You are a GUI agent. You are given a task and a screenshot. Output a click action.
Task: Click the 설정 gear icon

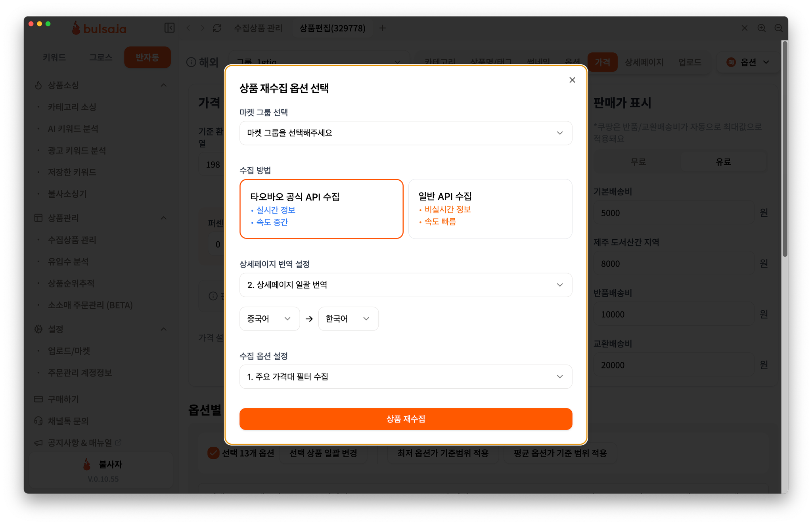pos(38,329)
